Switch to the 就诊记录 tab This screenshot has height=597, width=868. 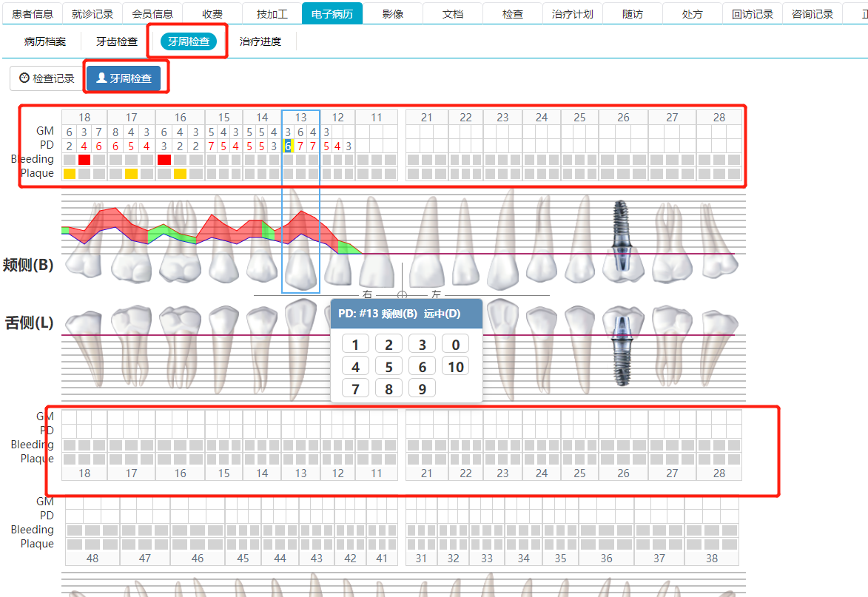click(x=92, y=14)
